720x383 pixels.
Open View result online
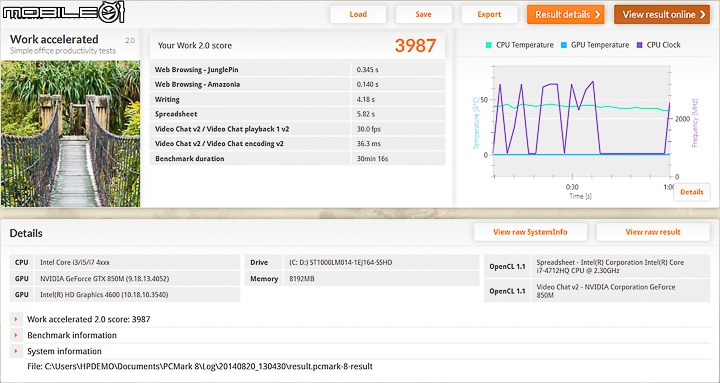tap(662, 14)
